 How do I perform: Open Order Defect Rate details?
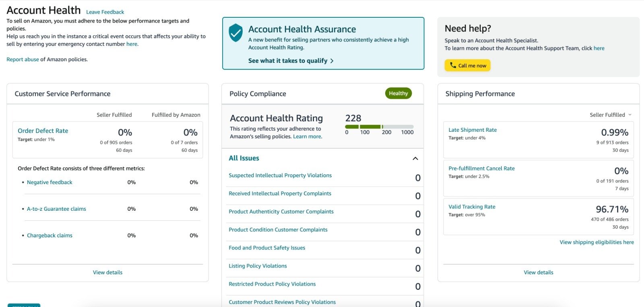tap(43, 131)
